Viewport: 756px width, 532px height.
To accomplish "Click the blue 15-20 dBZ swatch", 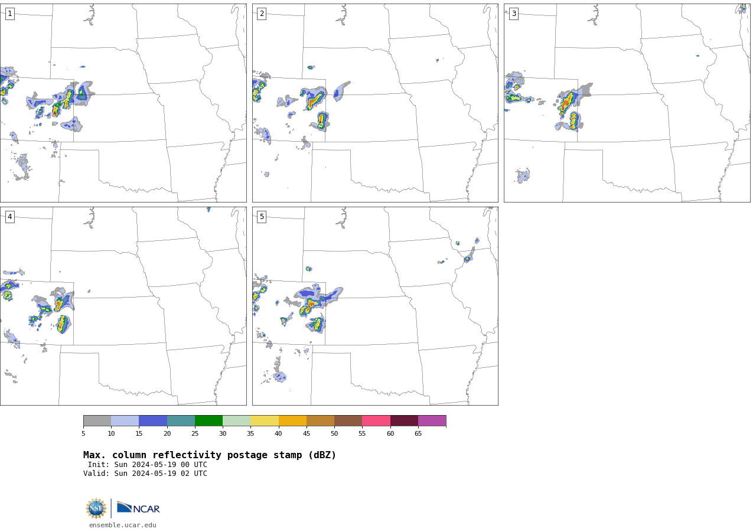I will click(153, 420).
